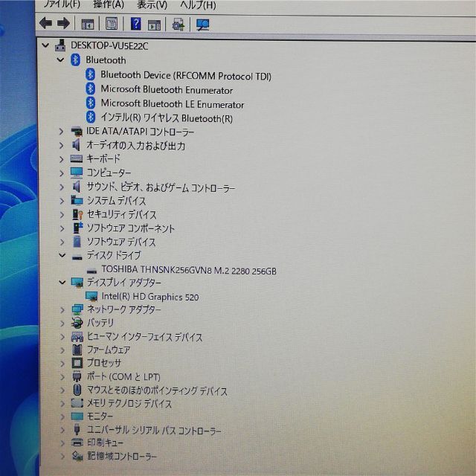Click the メモリ テクノロジ デバイス icon

[x=77, y=403]
